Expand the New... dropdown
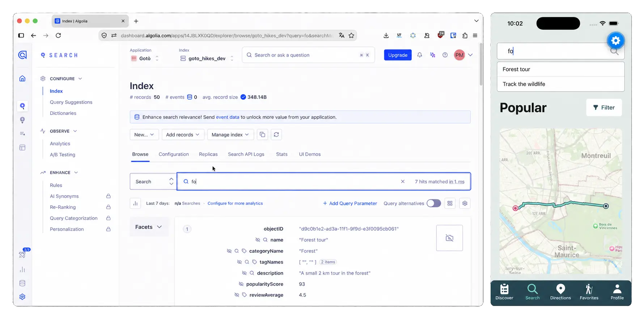The height and width of the screenshot is (319, 644). coord(144,135)
